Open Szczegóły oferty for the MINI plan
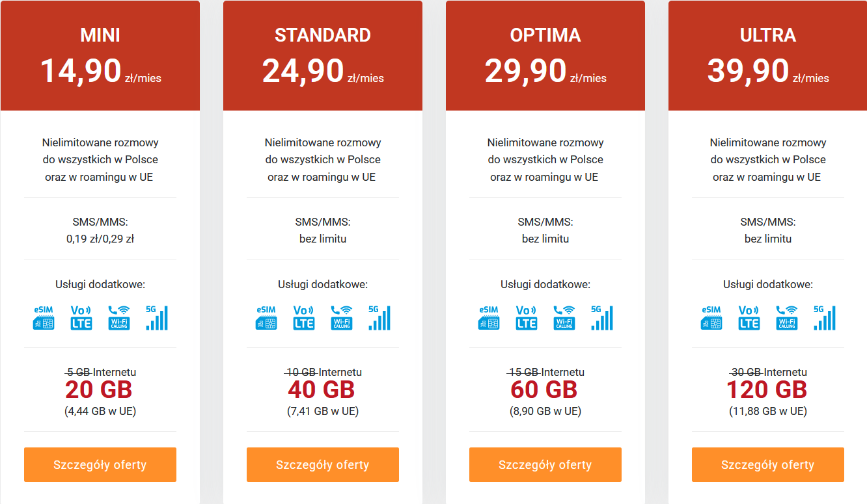The height and width of the screenshot is (504, 867). point(100,464)
